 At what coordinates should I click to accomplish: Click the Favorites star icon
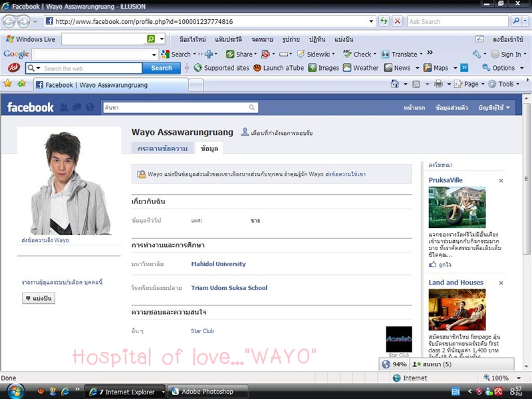point(7,84)
